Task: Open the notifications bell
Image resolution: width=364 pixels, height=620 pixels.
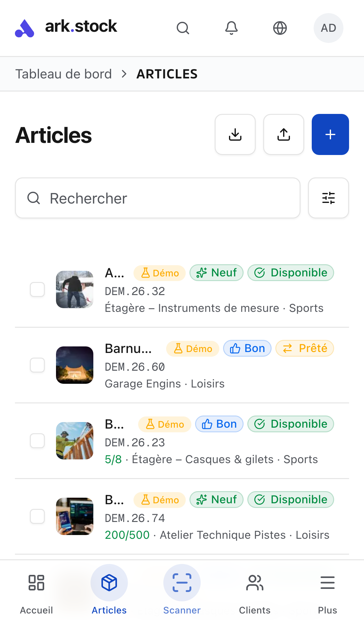Action: click(231, 28)
